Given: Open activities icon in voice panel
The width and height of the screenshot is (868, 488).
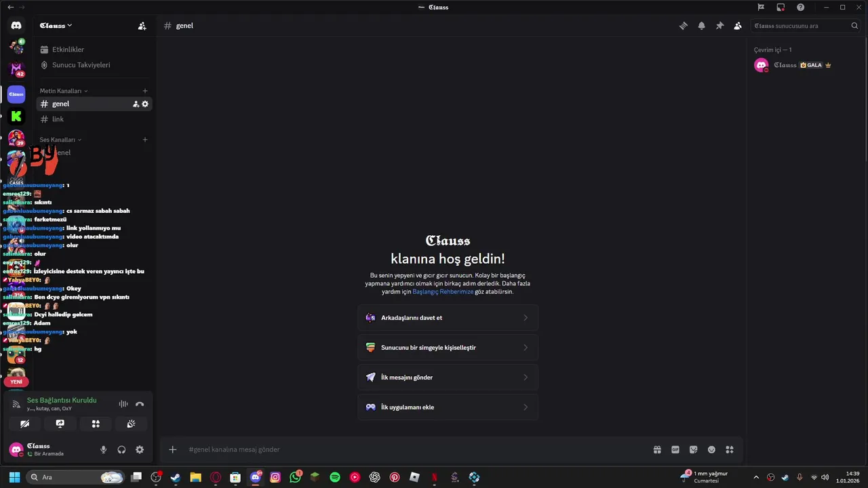Looking at the screenshot, I should pos(96,424).
